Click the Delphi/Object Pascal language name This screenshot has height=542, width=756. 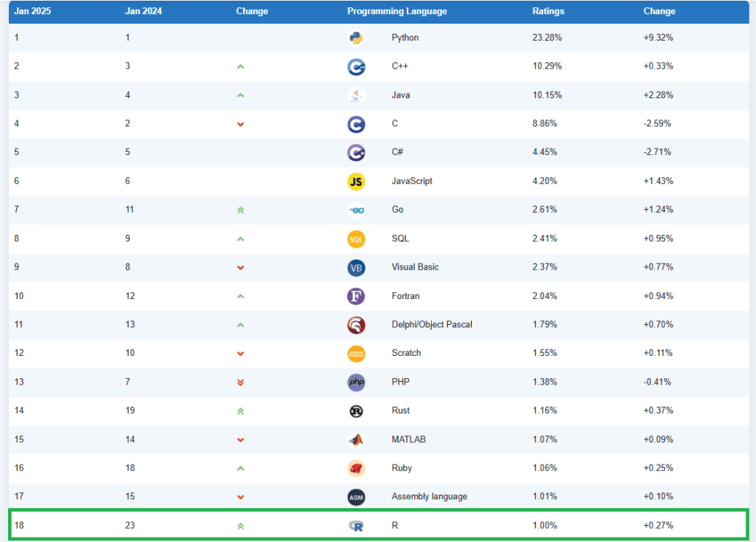pyautogui.click(x=431, y=324)
